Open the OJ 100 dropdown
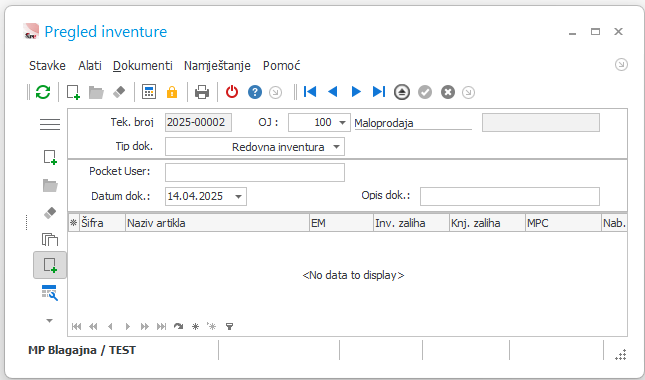Viewport: 645px width, 380px height. 342,123
